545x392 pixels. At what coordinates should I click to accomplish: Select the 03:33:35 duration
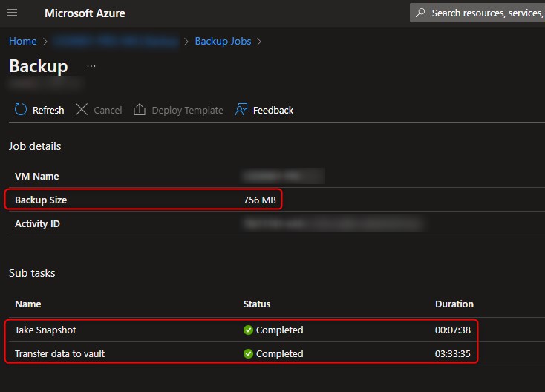(452, 354)
